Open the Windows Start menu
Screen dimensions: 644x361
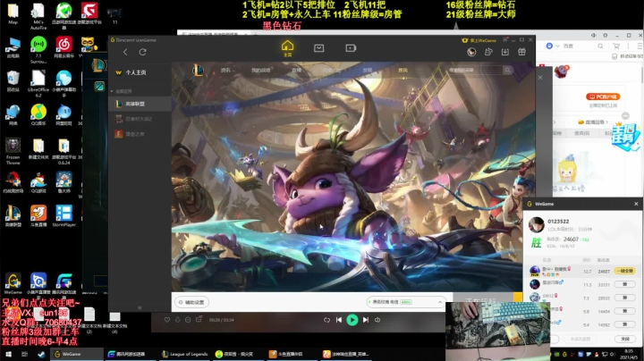8,354
